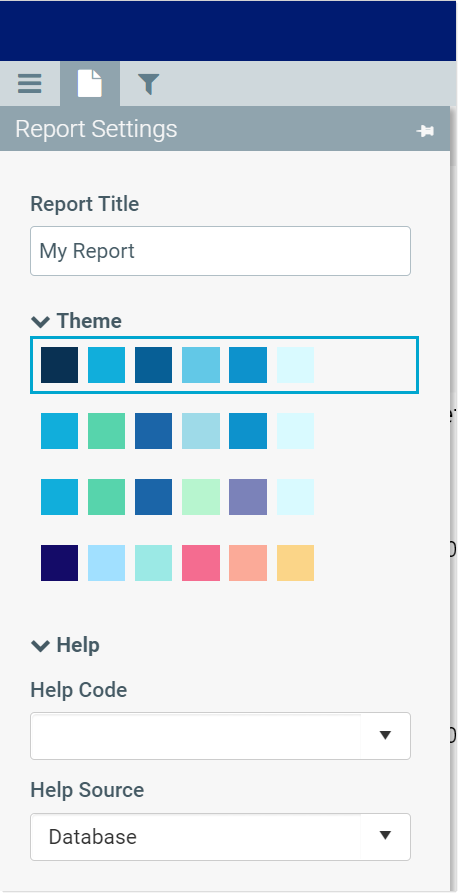Viewport: 460px width, 895px height.
Task: Open the hamburger menu tab
Action: (30, 83)
